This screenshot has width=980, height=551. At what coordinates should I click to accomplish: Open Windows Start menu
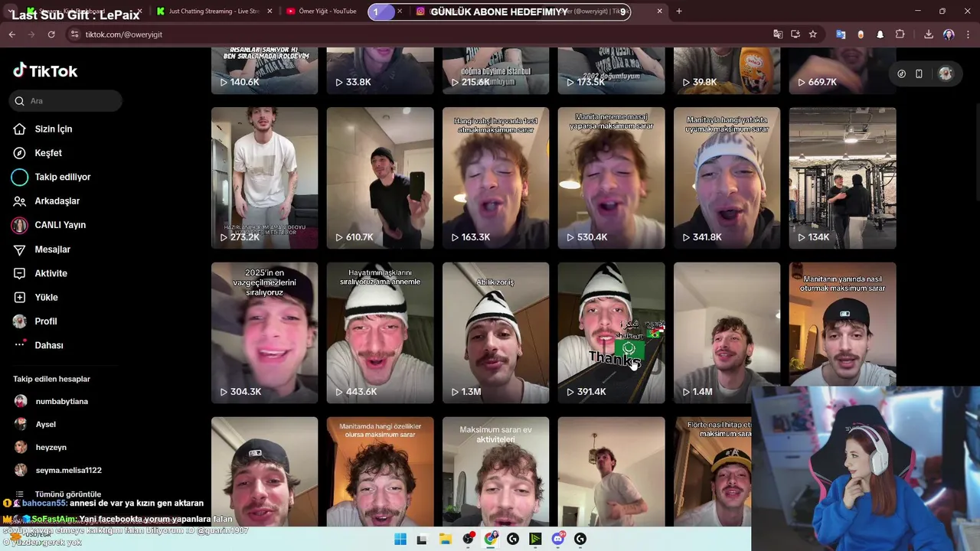(x=400, y=539)
